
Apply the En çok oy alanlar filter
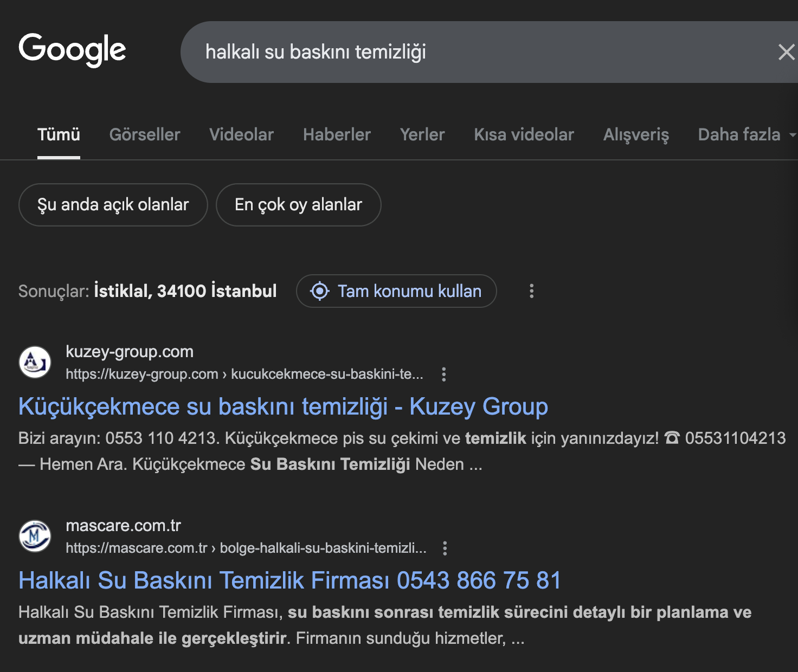coord(299,205)
